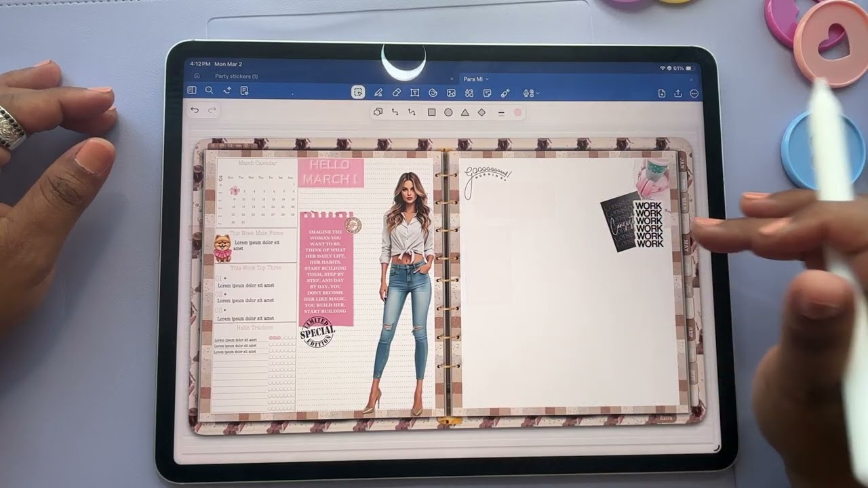
Task: Open the search magnifier tool
Action: (x=209, y=90)
